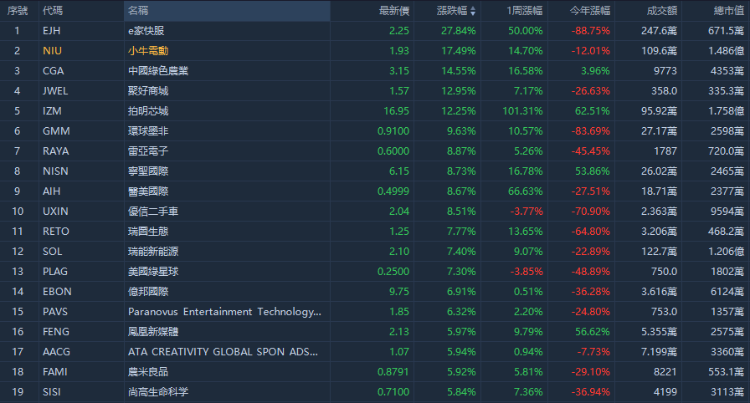Click NIU's market cap 1.486億
Viewport: 750px width, 403px height.
point(726,51)
